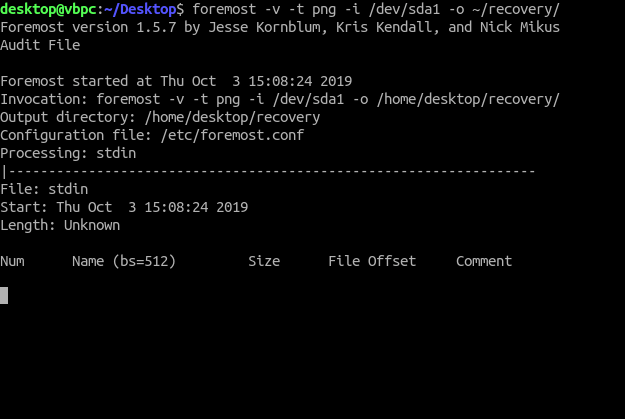The height and width of the screenshot is (419, 625).
Task: Click the terminal cursor block
Action: tap(4, 295)
